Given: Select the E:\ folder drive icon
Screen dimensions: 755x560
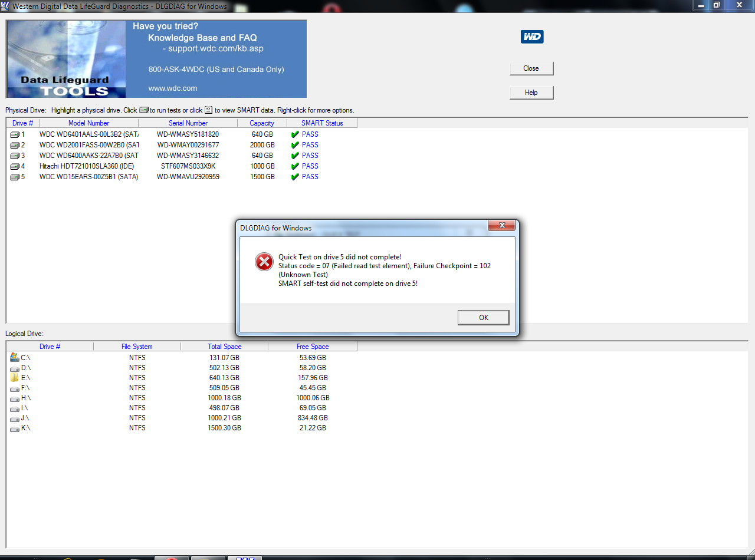Looking at the screenshot, I should (x=15, y=378).
